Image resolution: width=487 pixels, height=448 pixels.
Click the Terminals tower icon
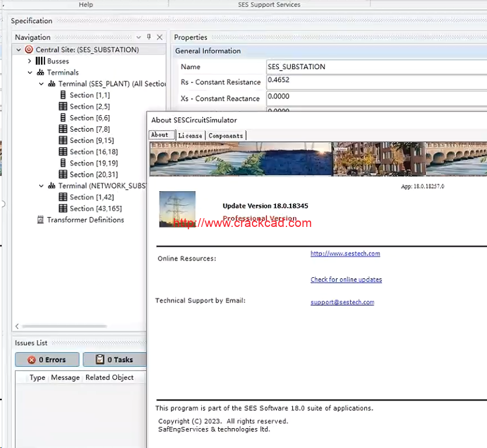pyautogui.click(x=40, y=73)
